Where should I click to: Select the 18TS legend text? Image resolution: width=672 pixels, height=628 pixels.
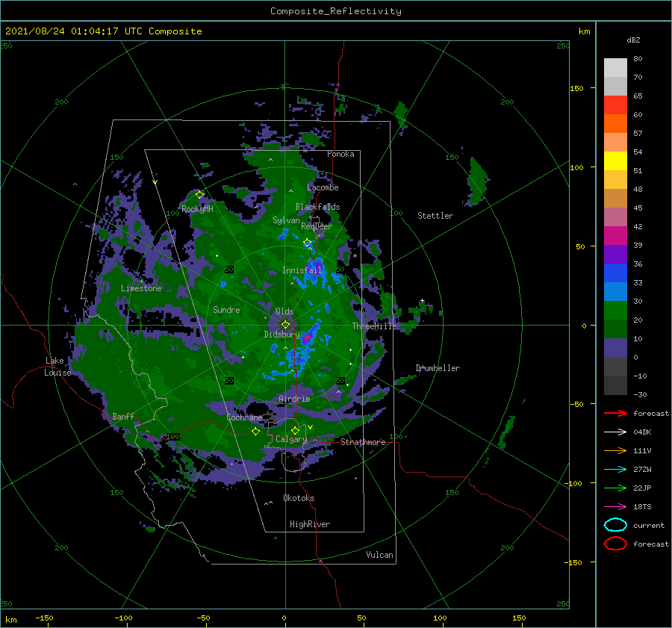point(642,507)
